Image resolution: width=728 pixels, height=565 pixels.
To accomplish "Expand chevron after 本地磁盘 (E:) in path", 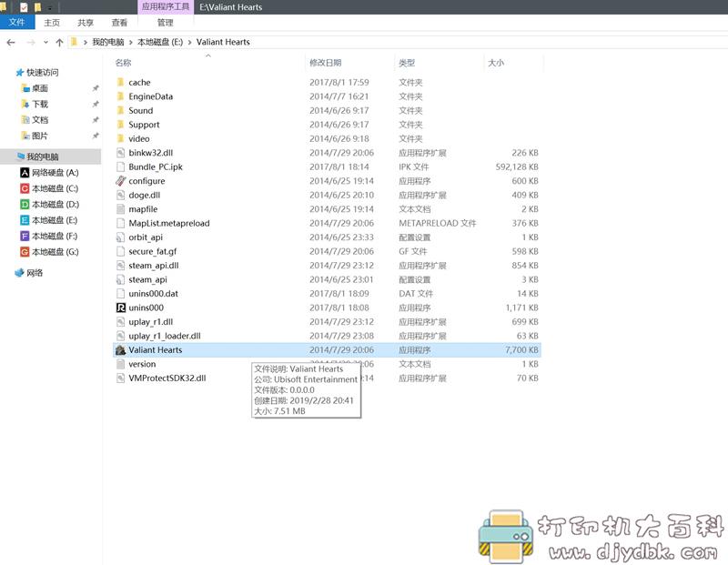I will click(x=189, y=42).
